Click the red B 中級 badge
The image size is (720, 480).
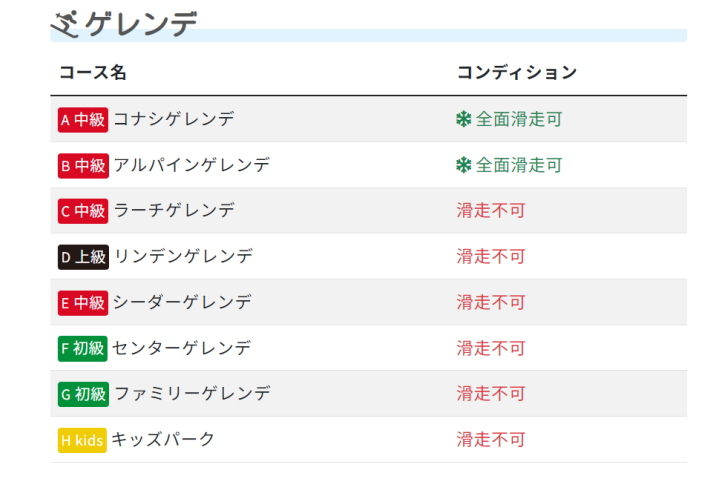(x=83, y=166)
